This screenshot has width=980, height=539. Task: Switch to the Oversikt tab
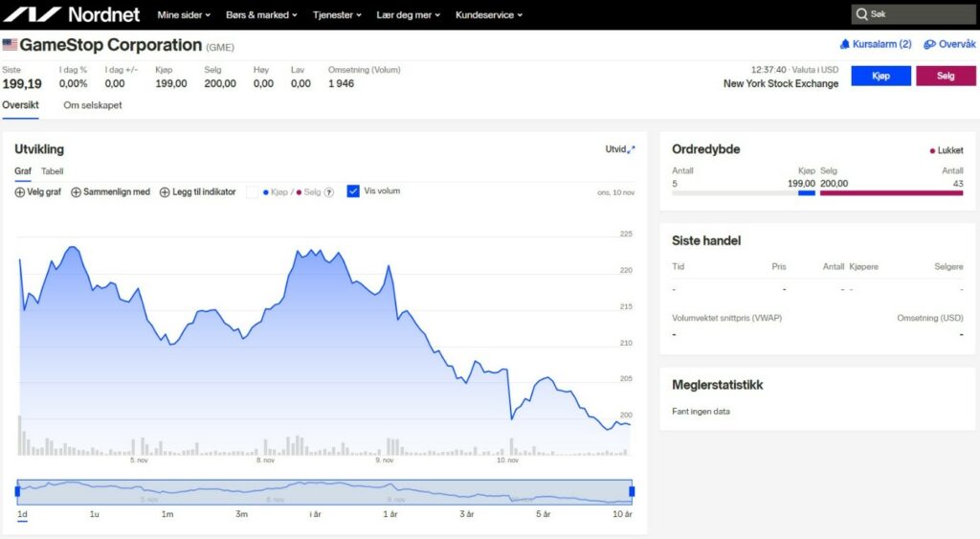pyautogui.click(x=20, y=105)
